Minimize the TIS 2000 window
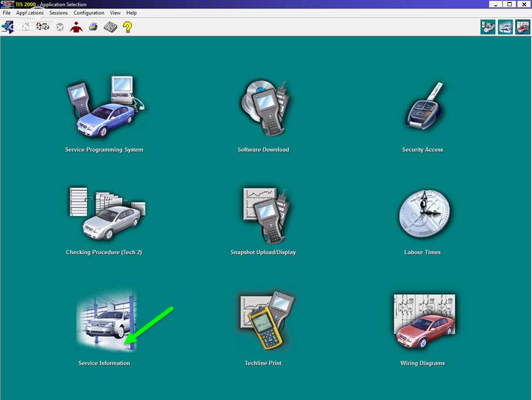The height and width of the screenshot is (400, 532). point(496,4)
